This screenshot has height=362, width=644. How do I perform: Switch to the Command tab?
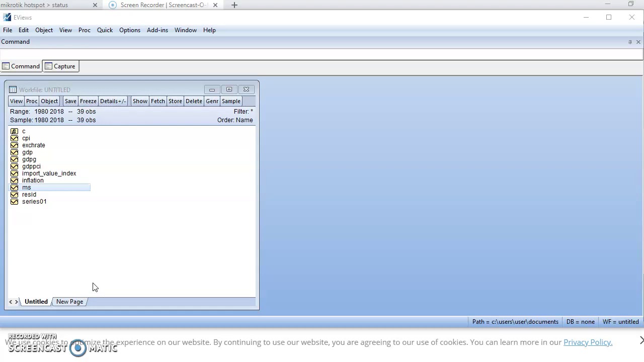coord(21,66)
